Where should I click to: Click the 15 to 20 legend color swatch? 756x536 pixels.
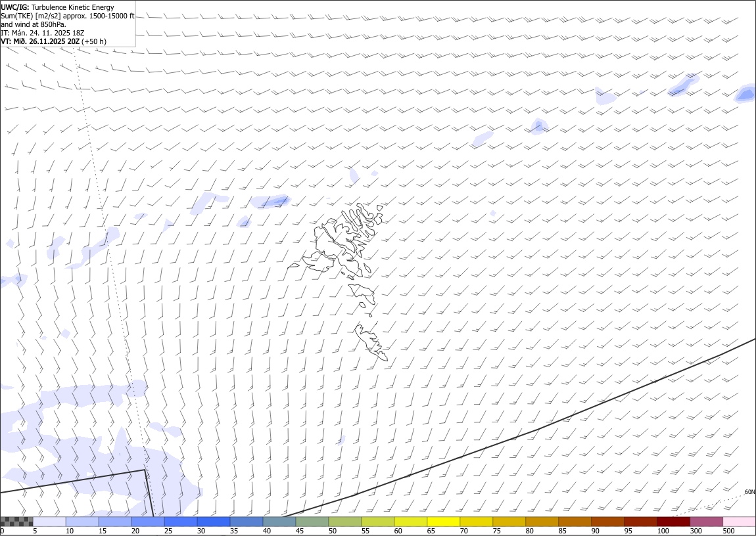(x=115, y=522)
